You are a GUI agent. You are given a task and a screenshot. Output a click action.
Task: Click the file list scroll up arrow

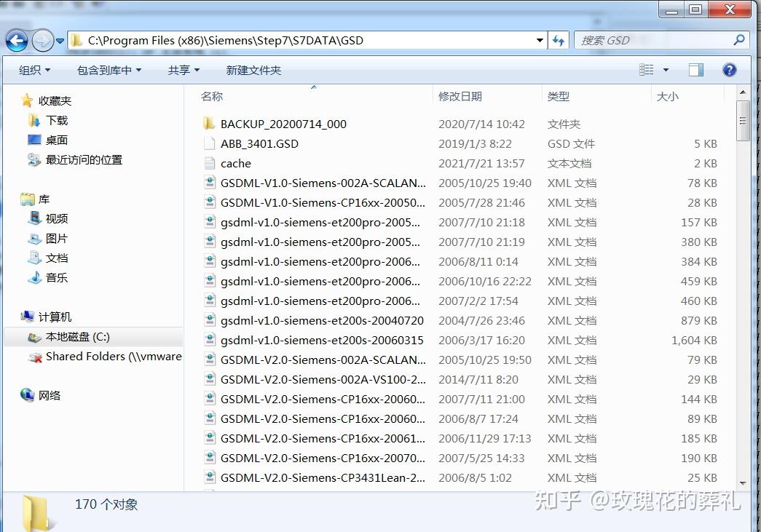coord(743,92)
